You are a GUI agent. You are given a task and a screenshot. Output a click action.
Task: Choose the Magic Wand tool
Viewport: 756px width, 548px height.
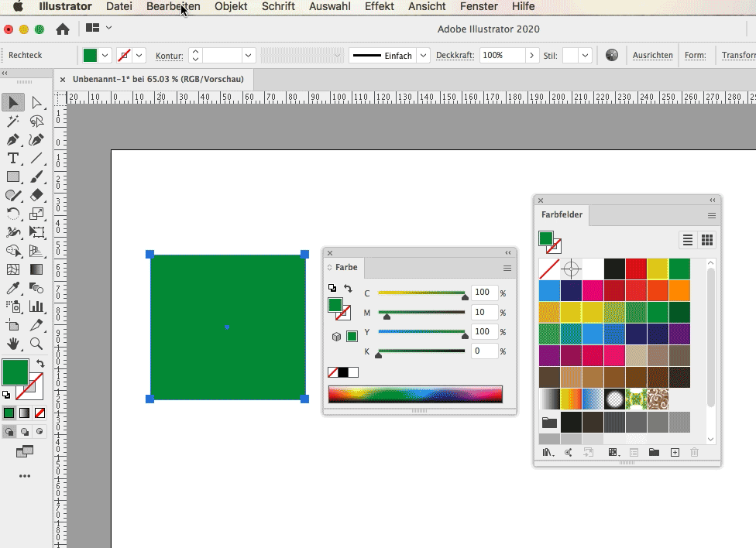(13, 122)
